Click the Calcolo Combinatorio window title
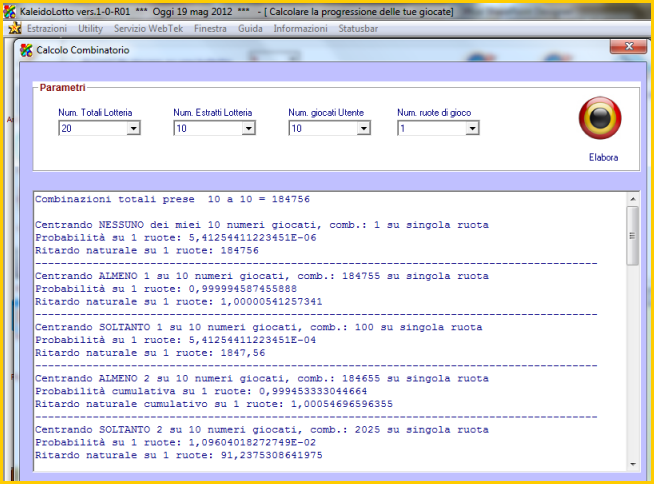Screen dimensions: 654x484 83,50
